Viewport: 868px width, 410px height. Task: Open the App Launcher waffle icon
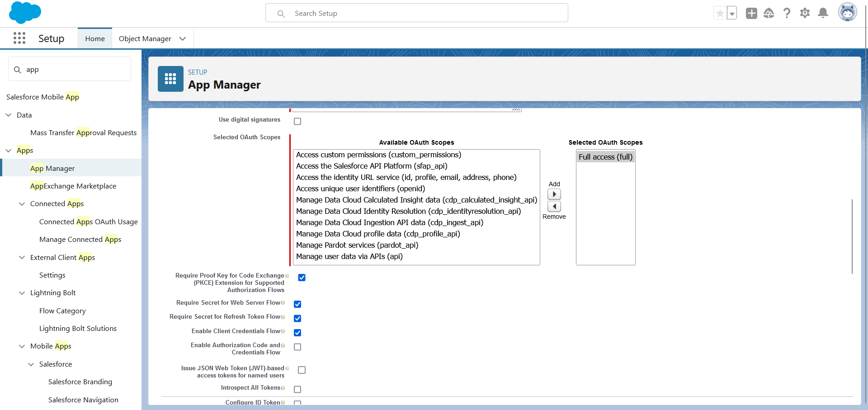[x=19, y=38]
